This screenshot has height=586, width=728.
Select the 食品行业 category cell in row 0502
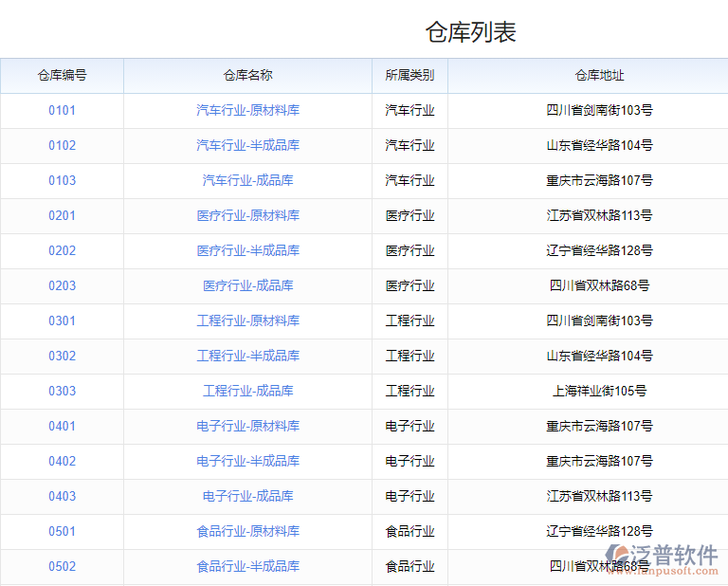[x=409, y=566]
